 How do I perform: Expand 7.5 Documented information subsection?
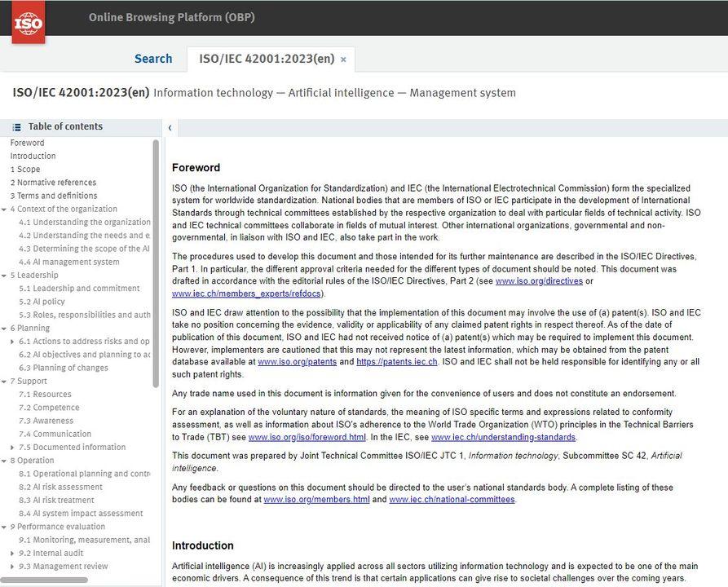point(12,448)
